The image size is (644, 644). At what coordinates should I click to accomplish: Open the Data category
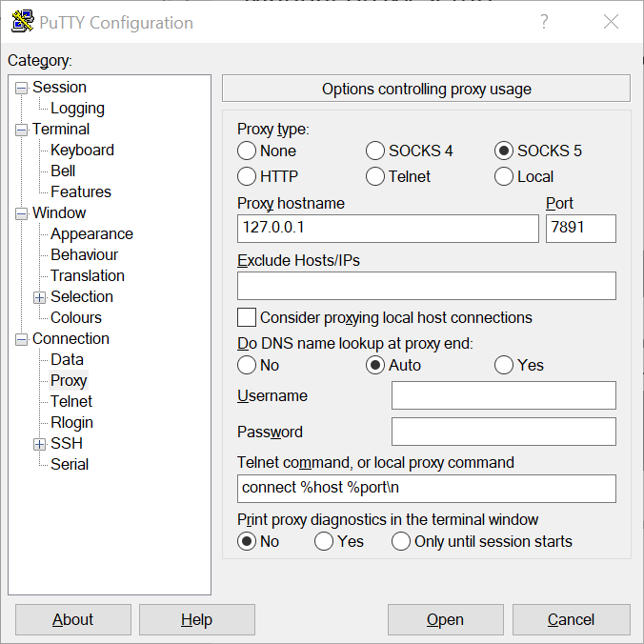point(67,359)
